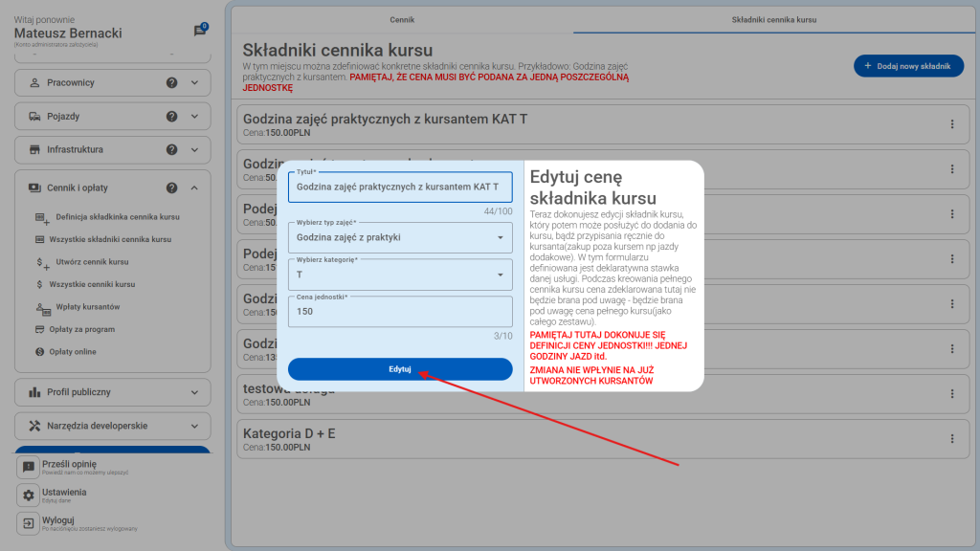Viewport: 980px width, 551px height.
Task: Open three-dot menu for Godzina zajęć praktycznych KAT T
Action: pos(951,124)
